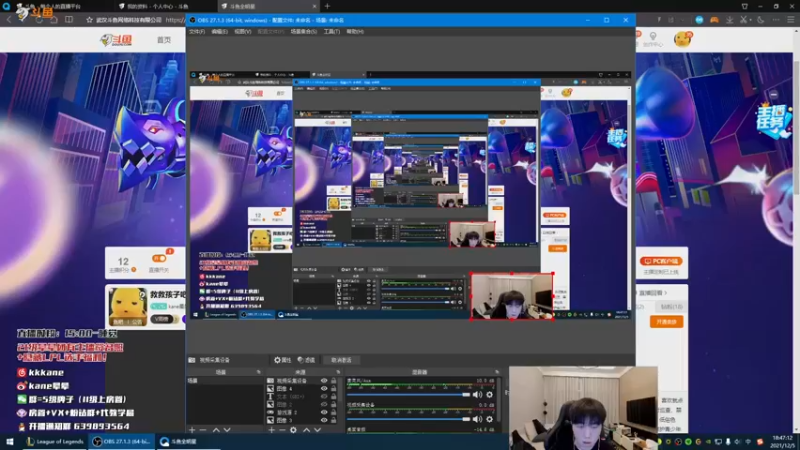This screenshot has height=450, width=800.
Task: Move the selected source up
Action: pos(306,430)
